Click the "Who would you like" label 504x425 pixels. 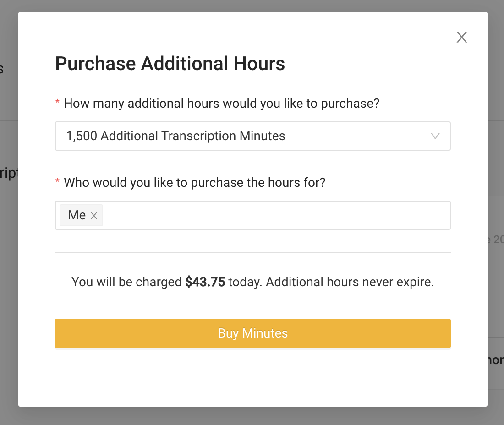click(194, 182)
